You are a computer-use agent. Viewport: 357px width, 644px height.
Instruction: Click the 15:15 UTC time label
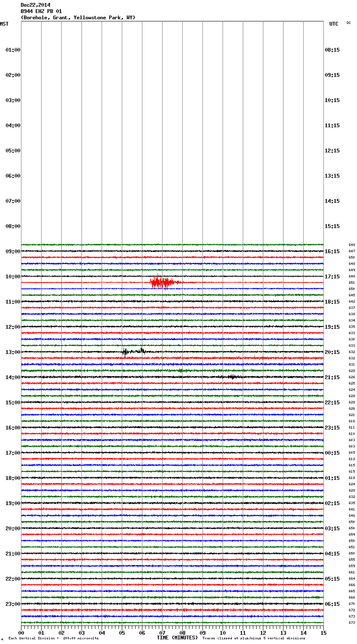click(332, 226)
